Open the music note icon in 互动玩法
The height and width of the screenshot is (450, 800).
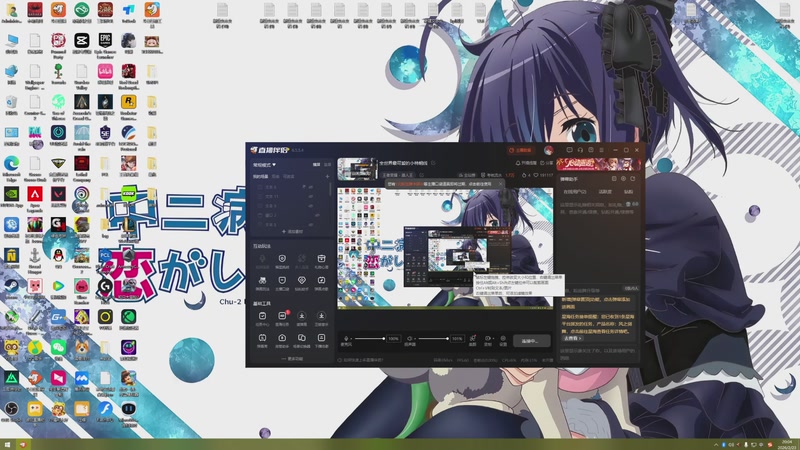click(321, 282)
